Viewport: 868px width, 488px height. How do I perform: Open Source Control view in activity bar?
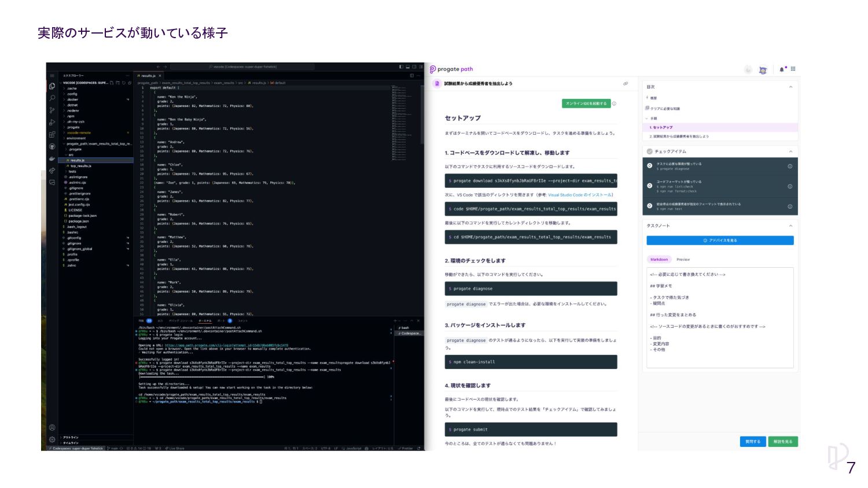(x=52, y=110)
